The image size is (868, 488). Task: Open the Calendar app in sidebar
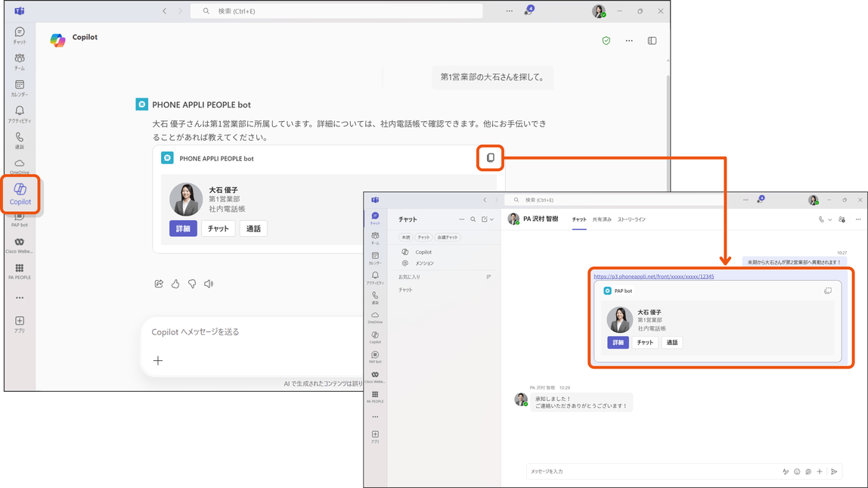pyautogui.click(x=20, y=88)
